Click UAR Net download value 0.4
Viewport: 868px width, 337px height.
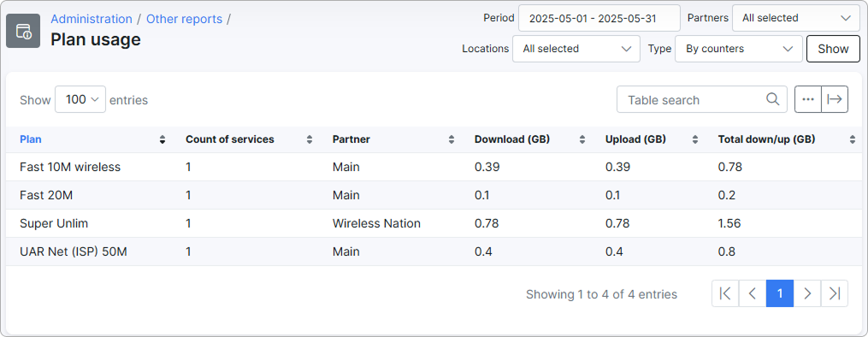pyautogui.click(x=483, y=251)
